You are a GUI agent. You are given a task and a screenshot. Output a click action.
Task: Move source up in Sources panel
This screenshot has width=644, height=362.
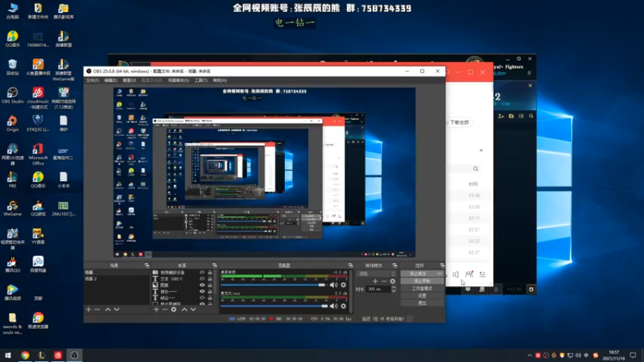(x=184, y=310)
